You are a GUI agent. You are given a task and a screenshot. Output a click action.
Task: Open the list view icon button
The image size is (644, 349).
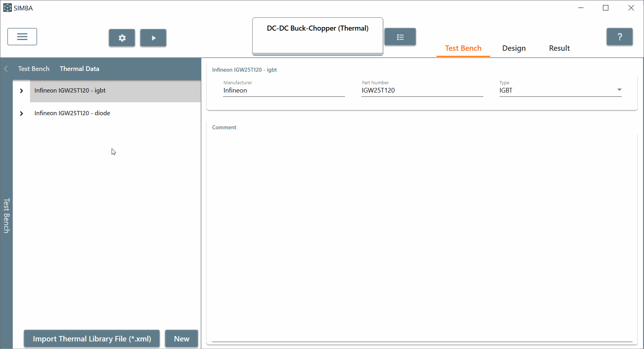[400, 37]
